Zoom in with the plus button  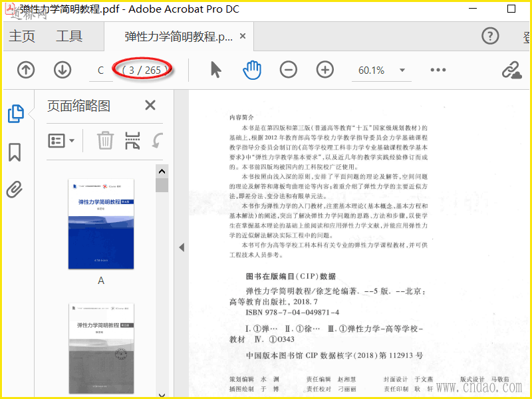coord(325,70)
